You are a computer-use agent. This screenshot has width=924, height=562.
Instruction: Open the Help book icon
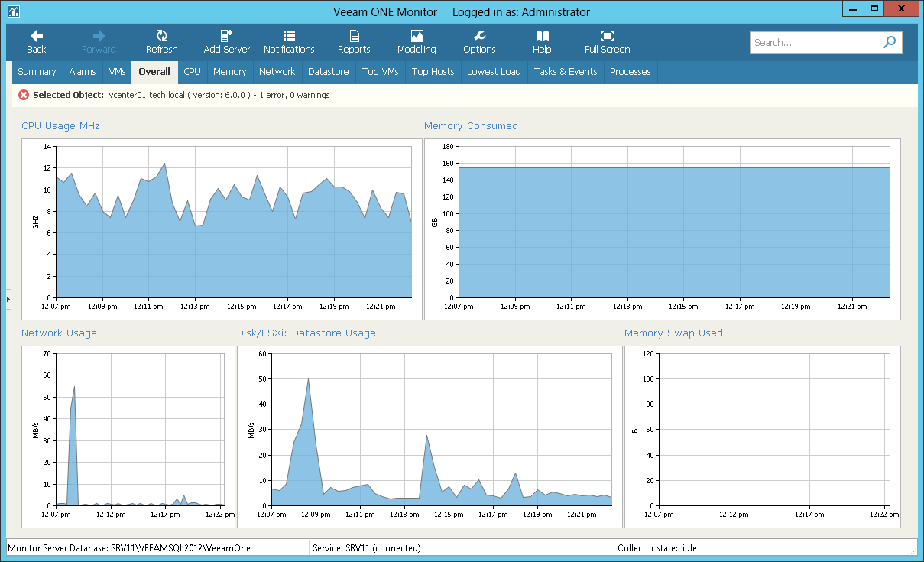point(542,42)
